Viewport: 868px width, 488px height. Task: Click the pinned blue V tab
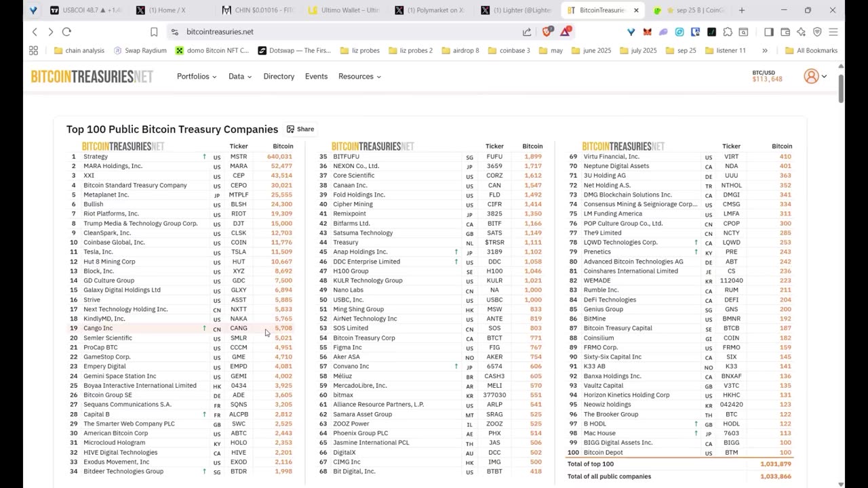[34, 10]
